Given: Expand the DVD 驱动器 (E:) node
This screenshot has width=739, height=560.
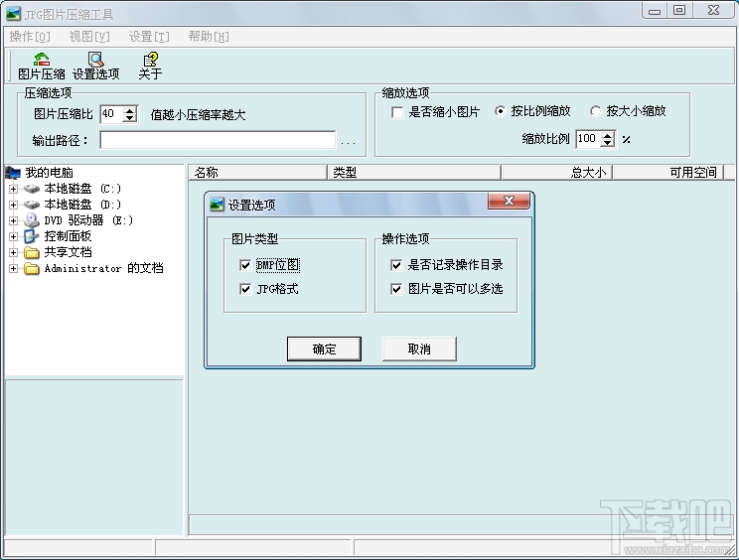Looking at the screenshot, I should click(x=13, y=220).
